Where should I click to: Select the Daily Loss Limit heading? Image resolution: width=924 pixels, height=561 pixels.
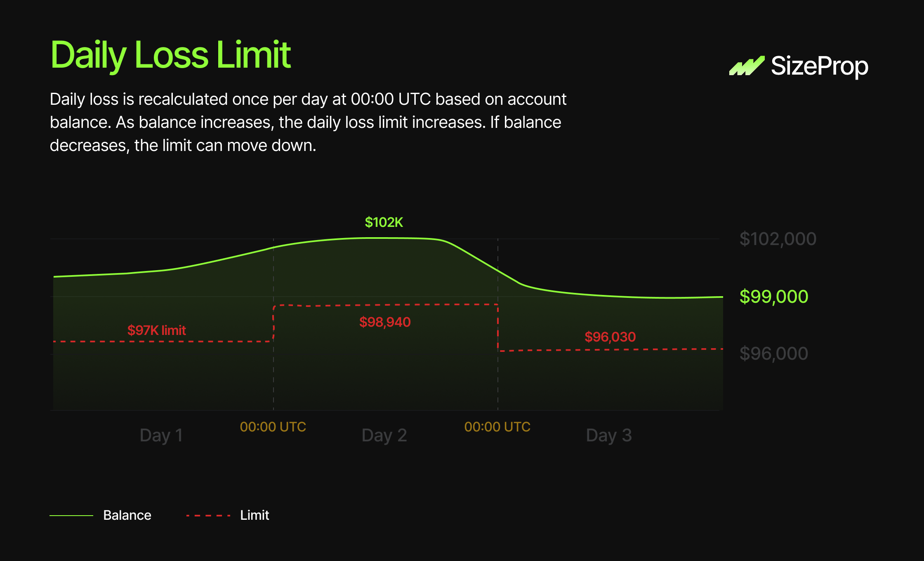pos(170,55)
